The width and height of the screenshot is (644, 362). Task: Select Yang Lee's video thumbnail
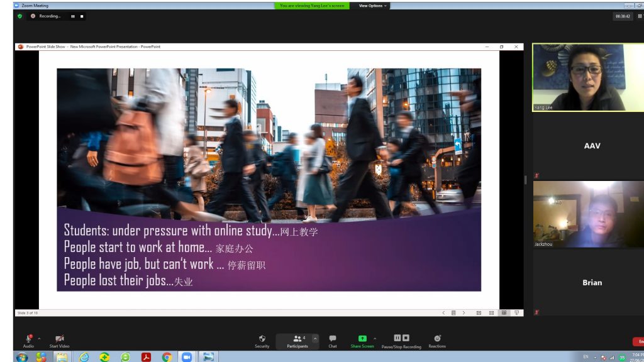579,77
